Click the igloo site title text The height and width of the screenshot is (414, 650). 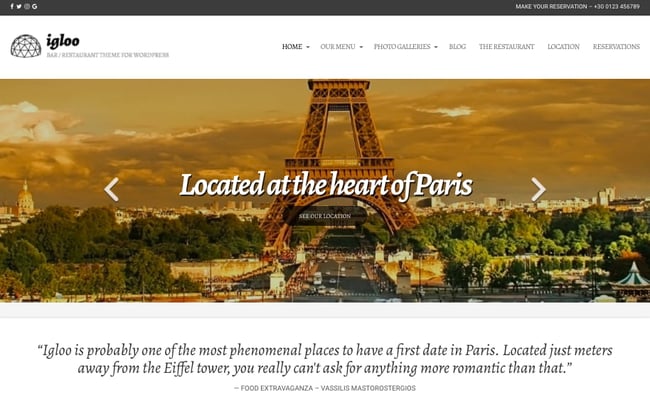pyautogui.click(x=63, y=41)
